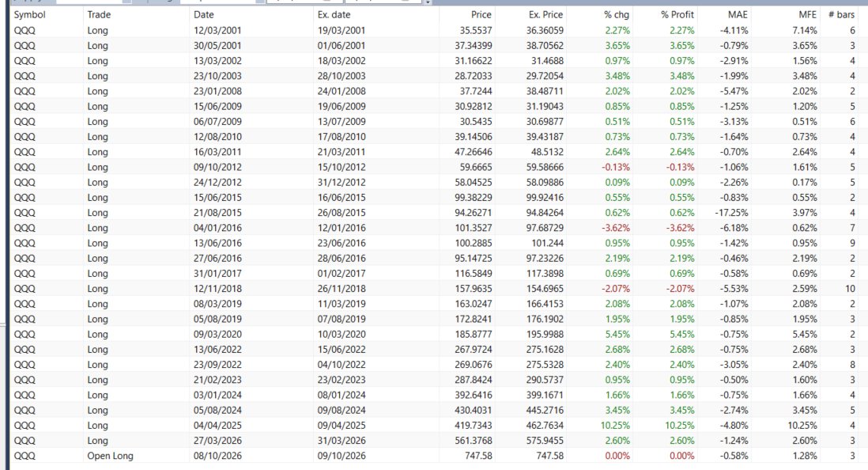Click entry price 59.6665
This screenshot has height=470, width=868.
(476, 167)
